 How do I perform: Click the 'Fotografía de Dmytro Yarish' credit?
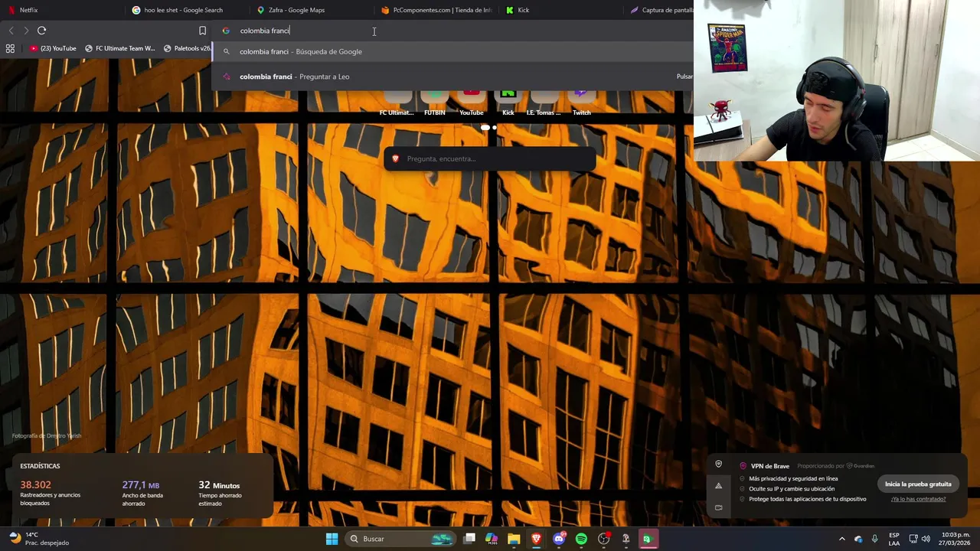(47, 436)
